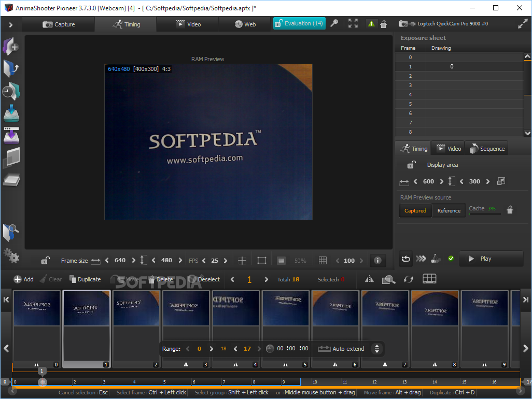Go to next frame arrow beside 1
532x399 pixels.
266,279
